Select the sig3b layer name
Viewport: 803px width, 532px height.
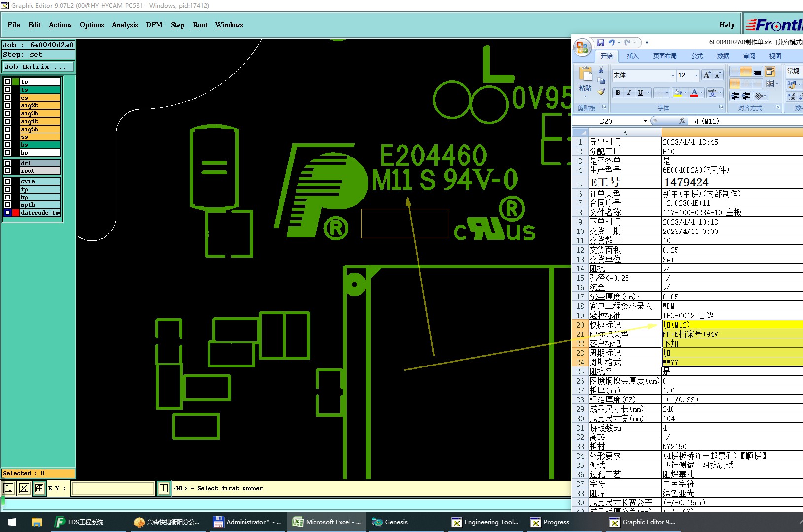tap(40, 113)
